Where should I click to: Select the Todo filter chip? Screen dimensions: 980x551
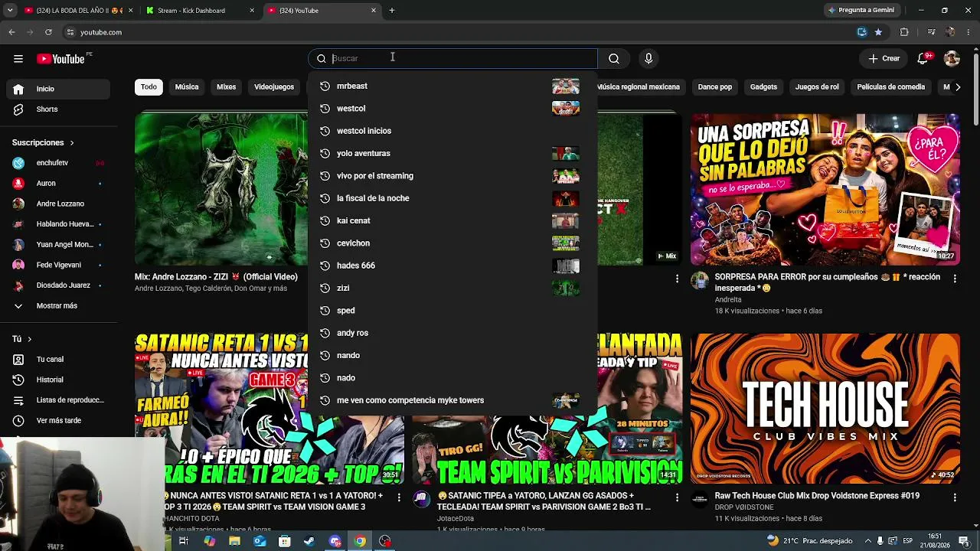[149, 87]
